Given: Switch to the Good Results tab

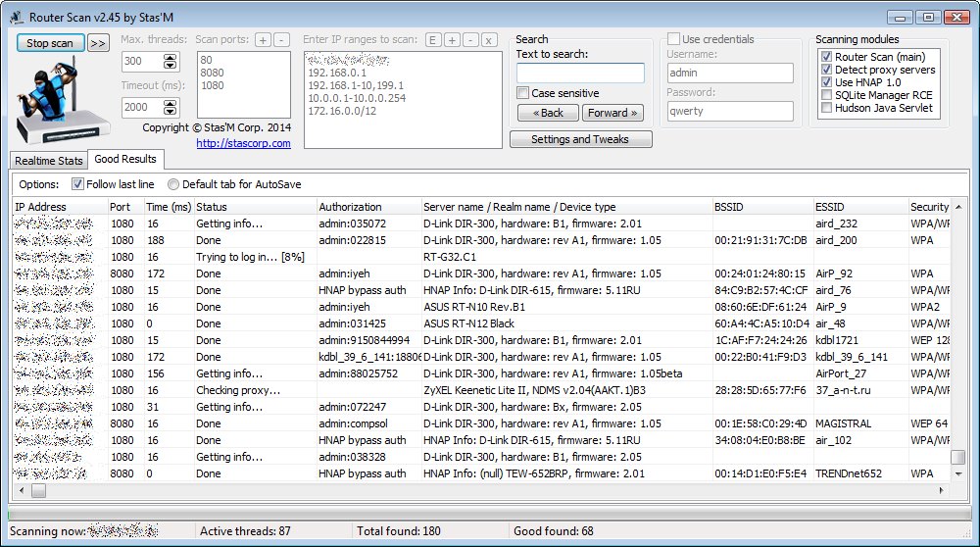Looking at the screenshot, I should click(125, 160).
